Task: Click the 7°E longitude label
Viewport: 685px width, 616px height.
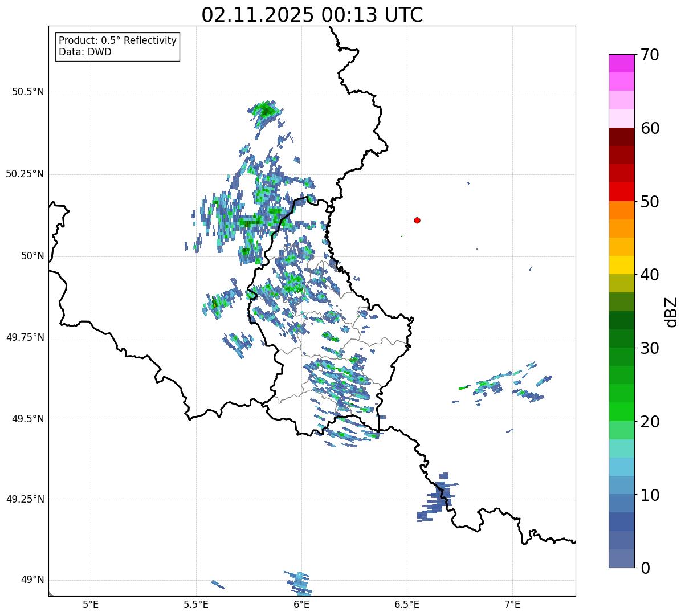Action: pyautogui.click(x=513, y=604)
